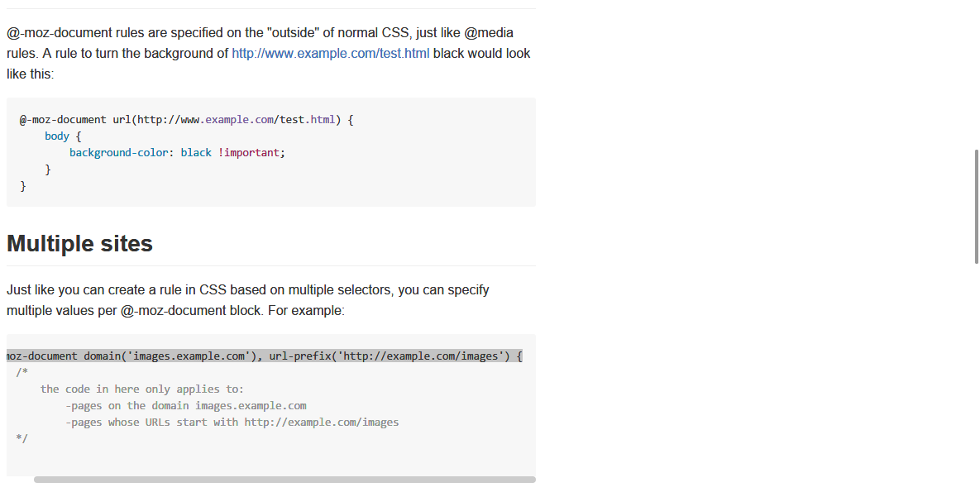Open the http://www.example.com/test.html link

pyautogui.click(x=330, y=54)
